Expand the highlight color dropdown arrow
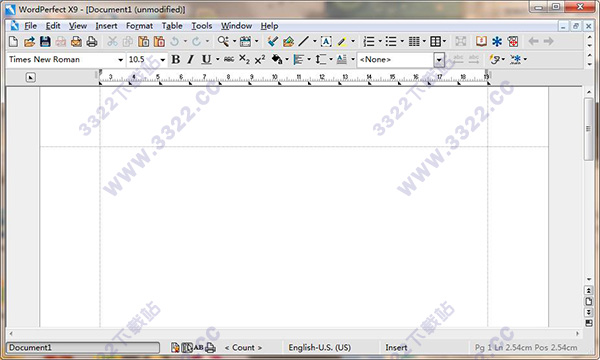The image size is (600, 360). click(x=353, y=41)
